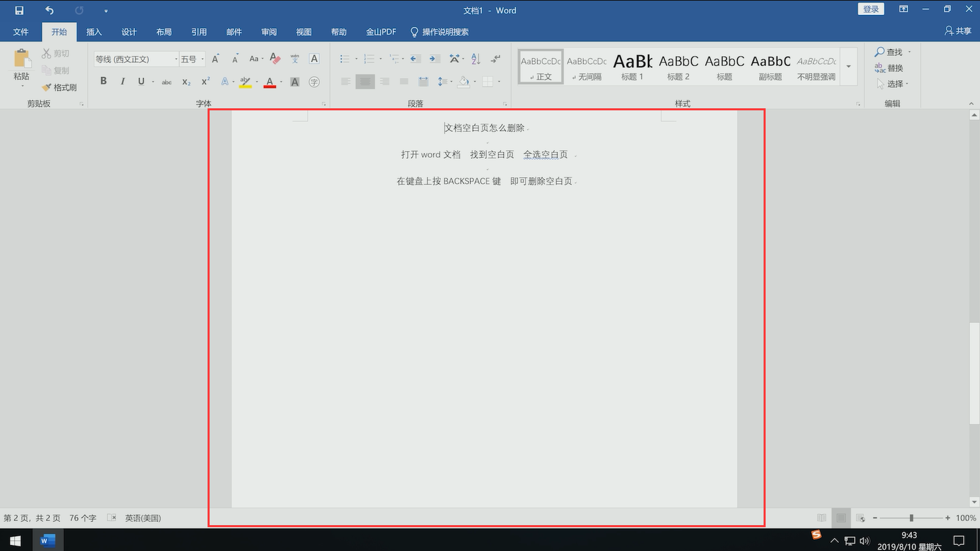Open the font name dropdown 等线 (西文正文)

point(176,59)
